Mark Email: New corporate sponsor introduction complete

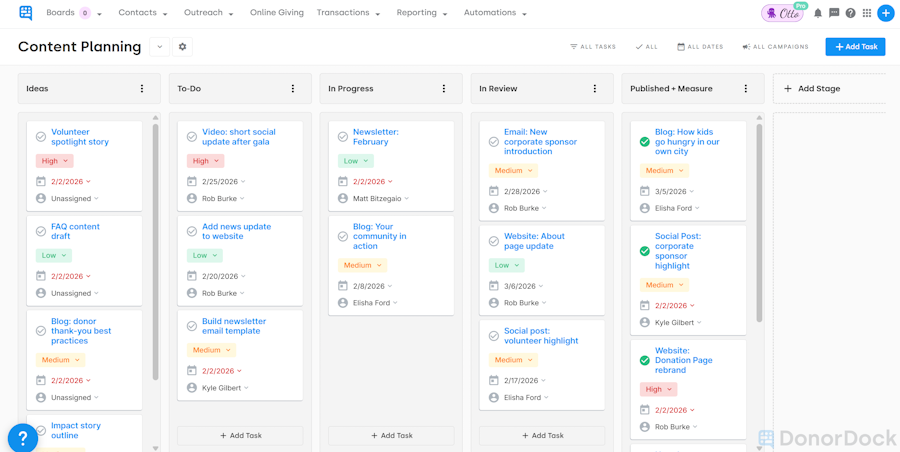(x=494, y=142)
